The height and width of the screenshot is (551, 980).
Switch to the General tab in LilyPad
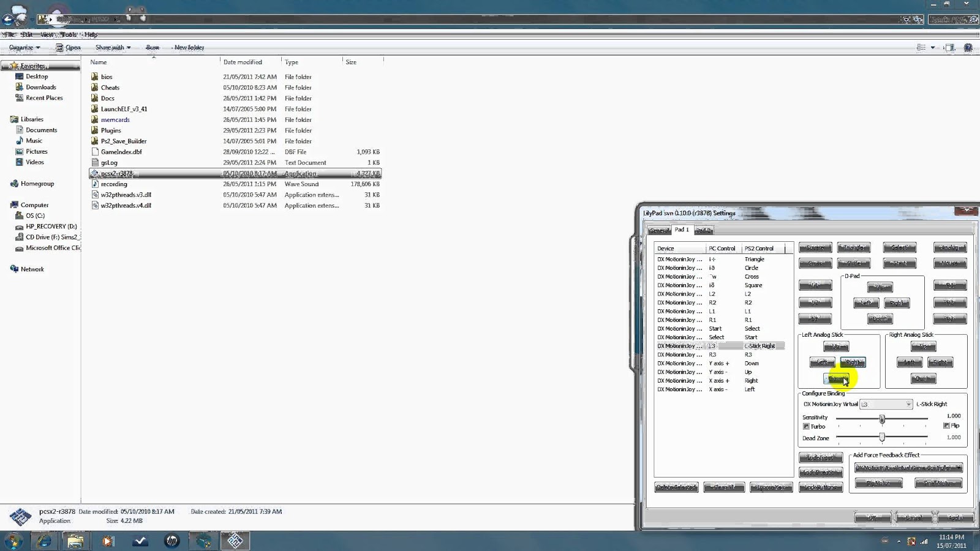(659, 230)
